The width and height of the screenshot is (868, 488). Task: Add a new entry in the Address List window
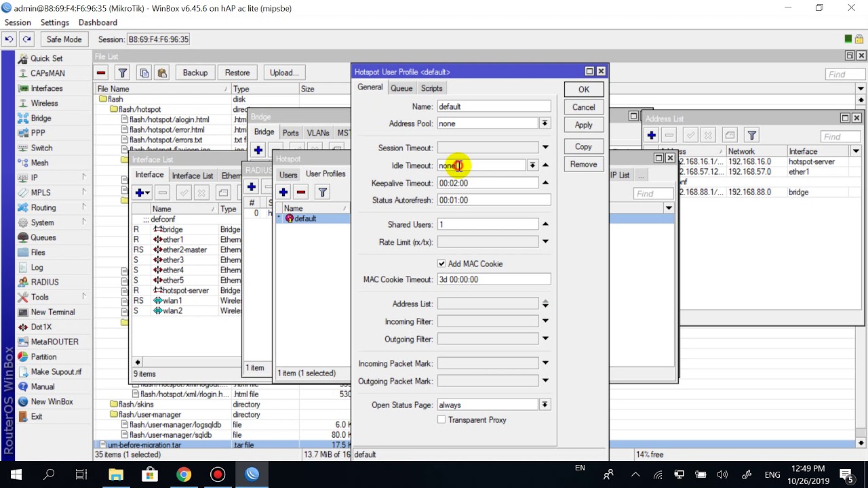(x=651, y=136)
